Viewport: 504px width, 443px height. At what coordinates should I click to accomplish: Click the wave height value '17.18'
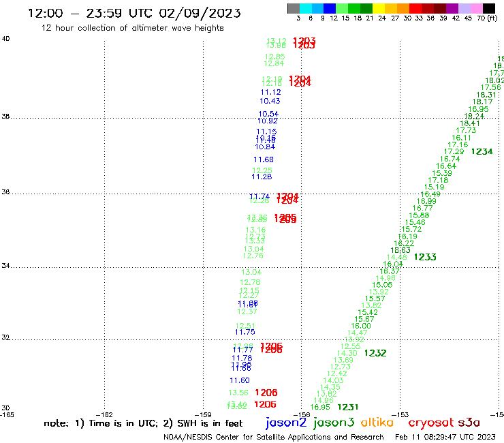(438, 180)
